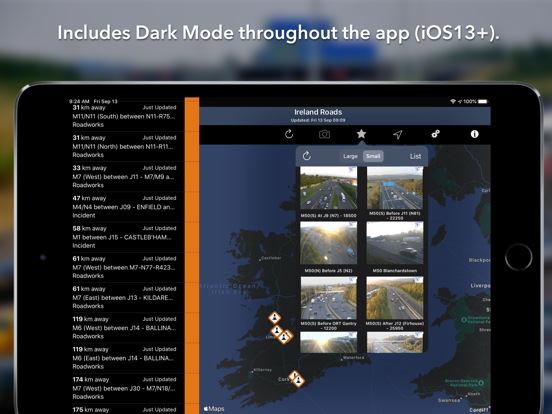Open the M4/N4 J09 Enfield incident row
552x414 pixels.
click(x=127, y=207)
